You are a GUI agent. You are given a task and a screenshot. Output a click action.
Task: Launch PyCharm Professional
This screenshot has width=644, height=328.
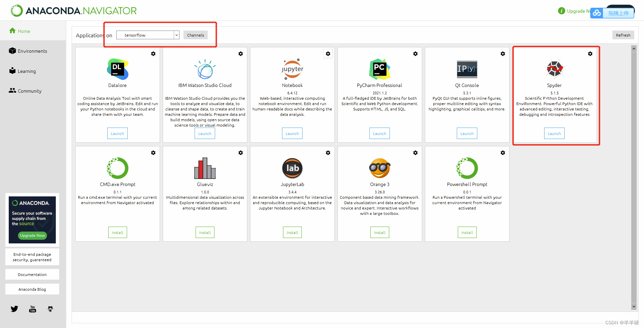[x=380, y=133]
